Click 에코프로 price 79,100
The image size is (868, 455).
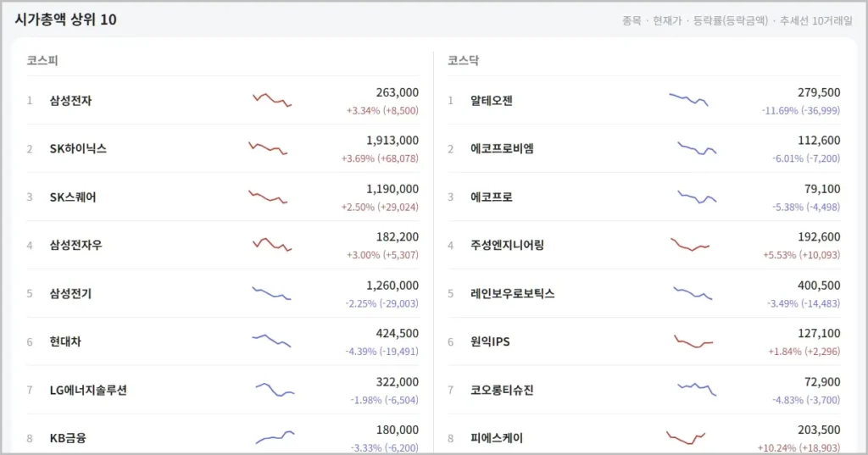tap(822, 189)
